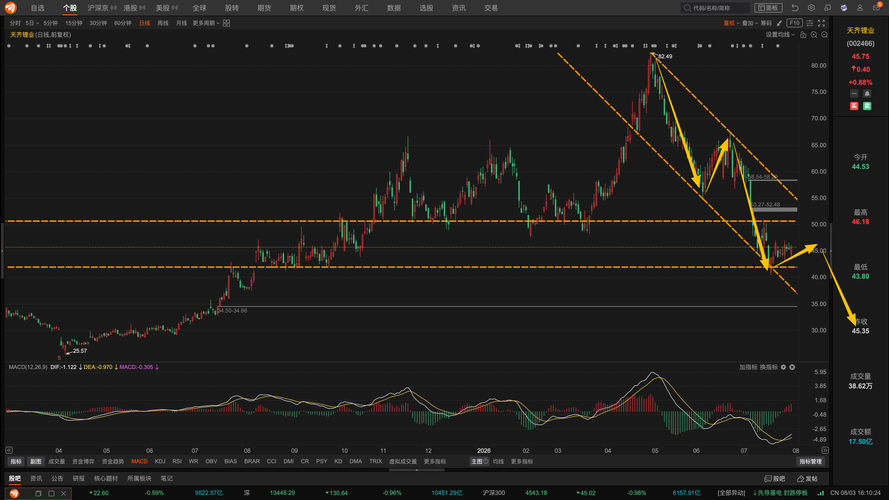This screenshot has width=889, height=500.
Task: Remove stock from watchlist minus icon
Action: (854, 94)
